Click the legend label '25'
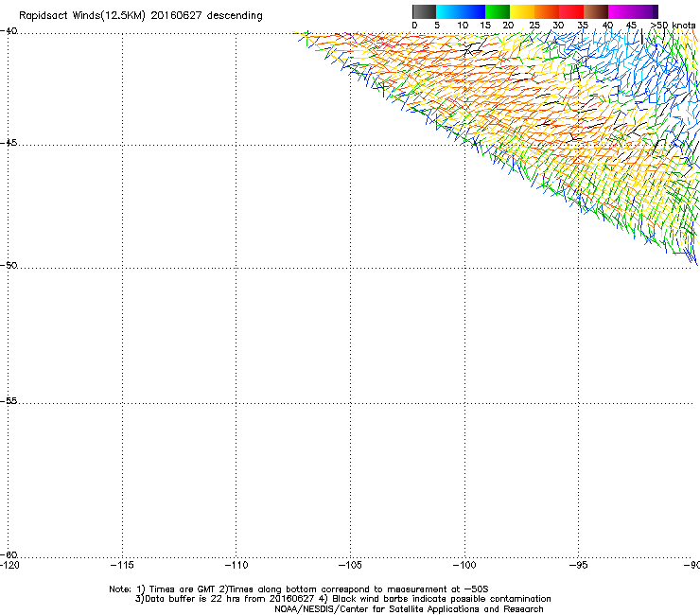700x615 pixels. [x=534, y=26]
